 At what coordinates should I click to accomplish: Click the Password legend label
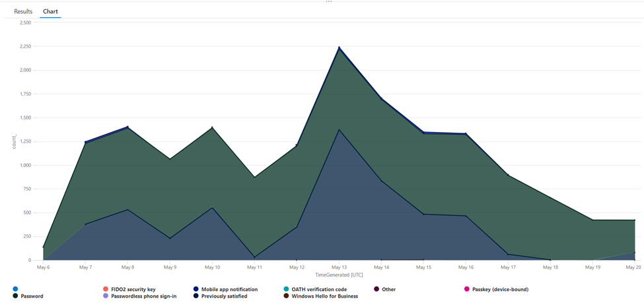coord(32,296)
